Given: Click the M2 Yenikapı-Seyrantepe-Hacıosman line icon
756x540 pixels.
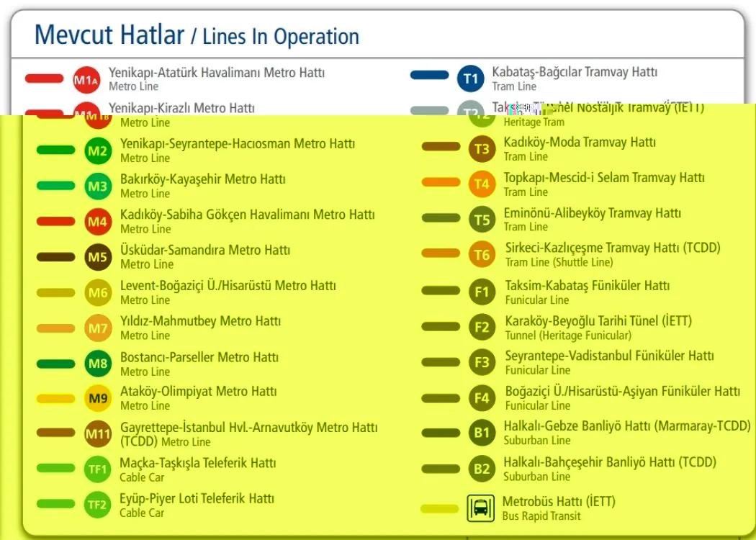Looking at the screenshot, I should 98,149.
